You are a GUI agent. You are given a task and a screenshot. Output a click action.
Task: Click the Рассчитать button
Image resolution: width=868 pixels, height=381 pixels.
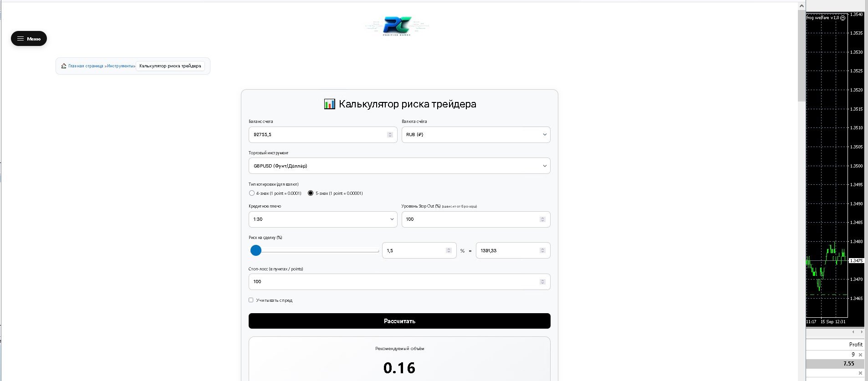(399, 321)
